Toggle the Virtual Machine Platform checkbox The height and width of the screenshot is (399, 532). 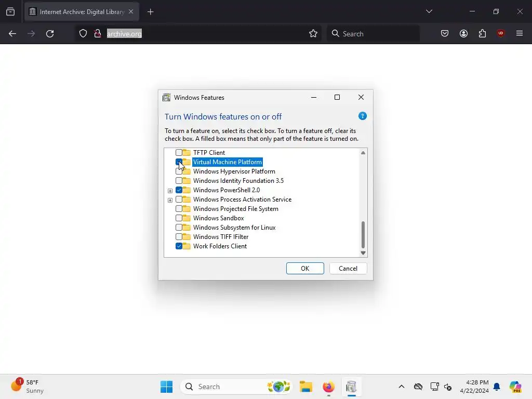tap(179, 162)
